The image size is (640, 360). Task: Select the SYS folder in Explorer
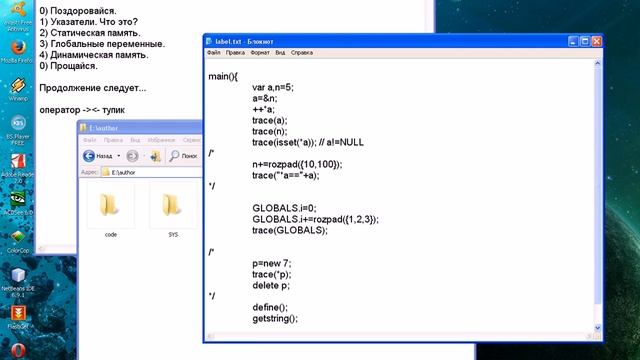[173, 211]
